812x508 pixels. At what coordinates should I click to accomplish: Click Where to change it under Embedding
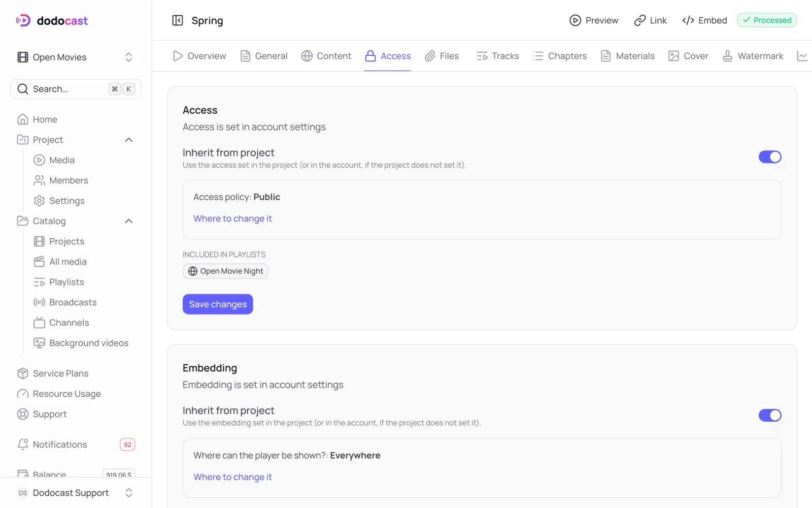tap(232, 477)
